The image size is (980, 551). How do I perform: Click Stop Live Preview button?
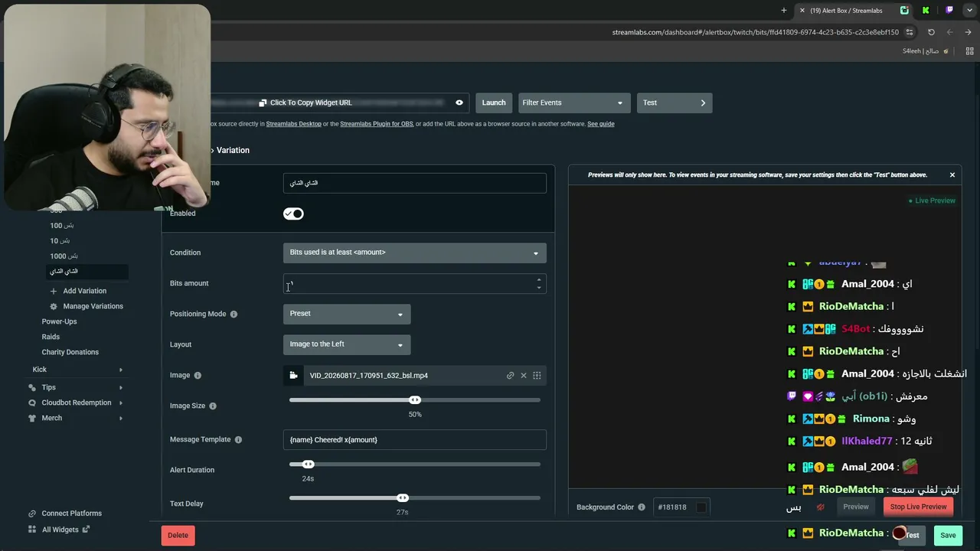point(918,507)
